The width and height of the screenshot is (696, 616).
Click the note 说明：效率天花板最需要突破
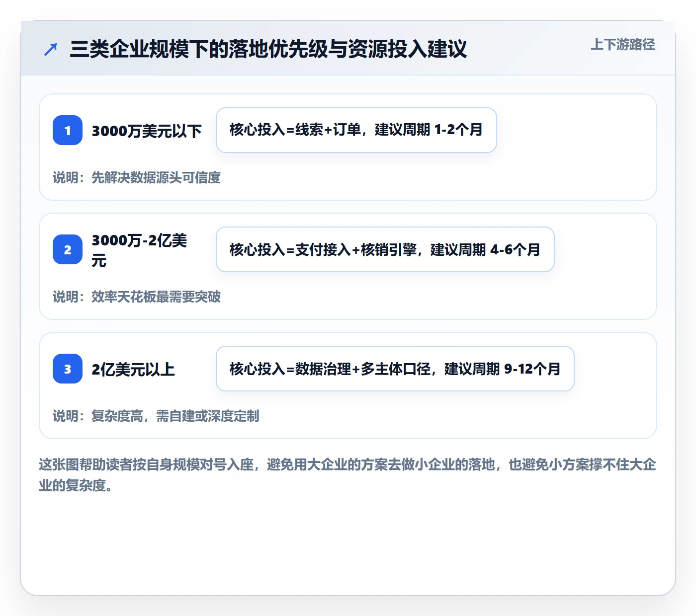pos(137,297)
